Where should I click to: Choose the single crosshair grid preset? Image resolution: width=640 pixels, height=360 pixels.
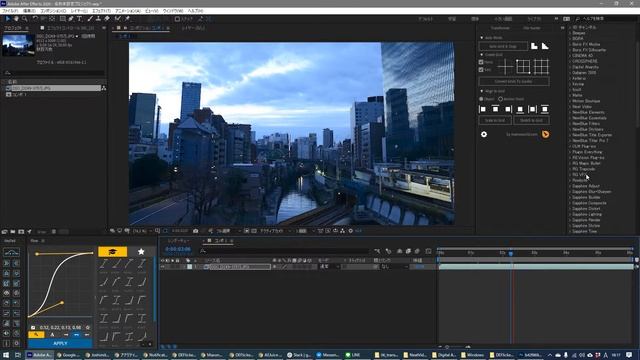pos(505,67)
